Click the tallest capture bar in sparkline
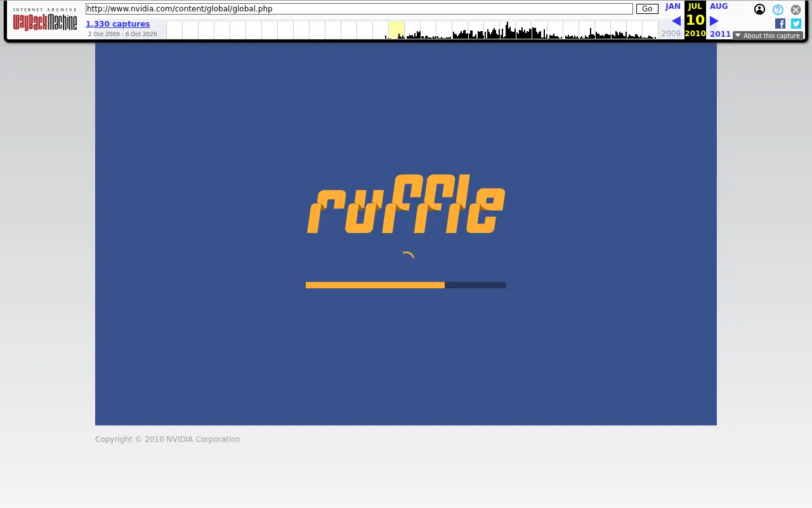The width and height of the screenshot is (812, 508). 507,30
